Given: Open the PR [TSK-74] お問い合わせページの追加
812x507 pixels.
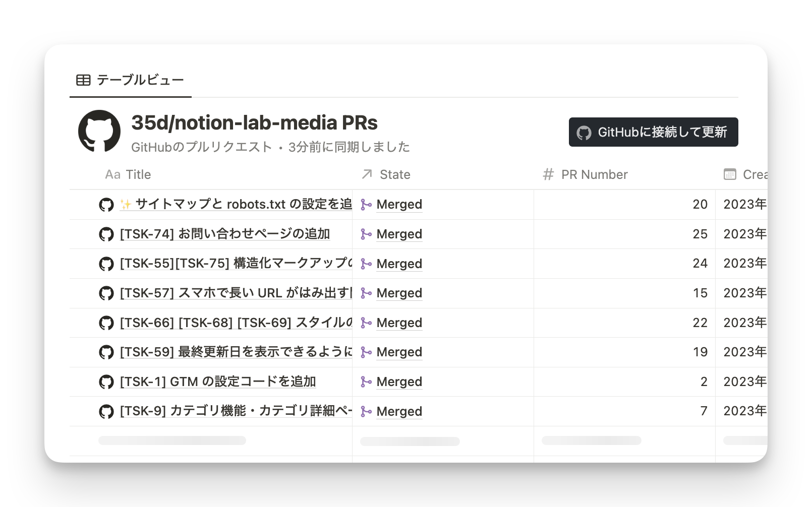Looking at the screenshot, I should click(225, 234).
